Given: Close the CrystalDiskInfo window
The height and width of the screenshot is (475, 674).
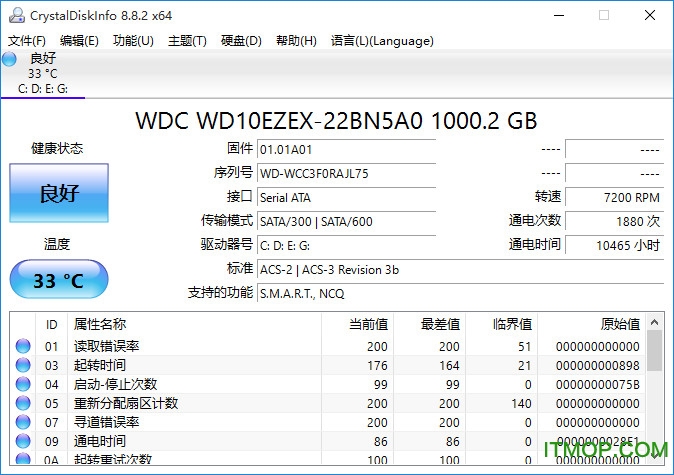Looking at the screenshot, I should 650,15.
